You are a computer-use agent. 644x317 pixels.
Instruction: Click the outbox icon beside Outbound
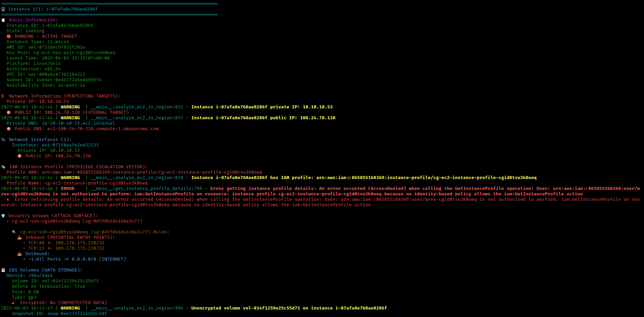pyautogui.click(x=19, y=254)
